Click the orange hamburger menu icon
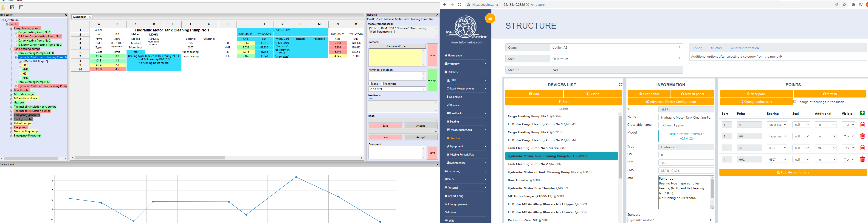This screenshot has height=223, width=868. click(x=490, y=18)
